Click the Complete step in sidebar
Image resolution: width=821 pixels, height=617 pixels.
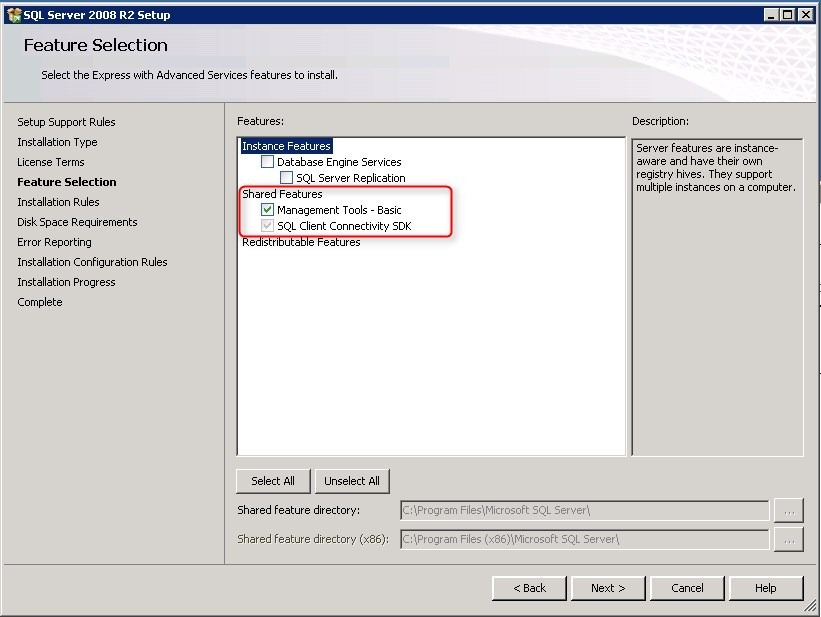[x=39, y=302]
